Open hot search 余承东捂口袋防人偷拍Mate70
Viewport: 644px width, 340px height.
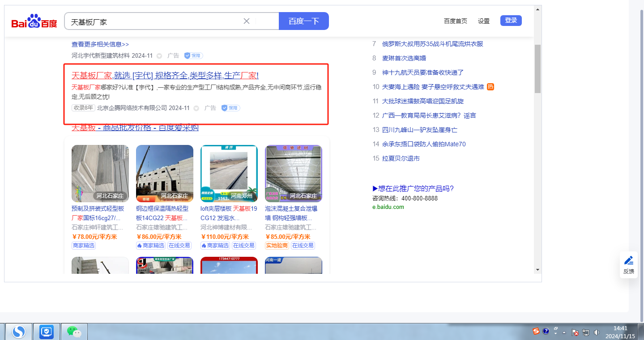424,144
